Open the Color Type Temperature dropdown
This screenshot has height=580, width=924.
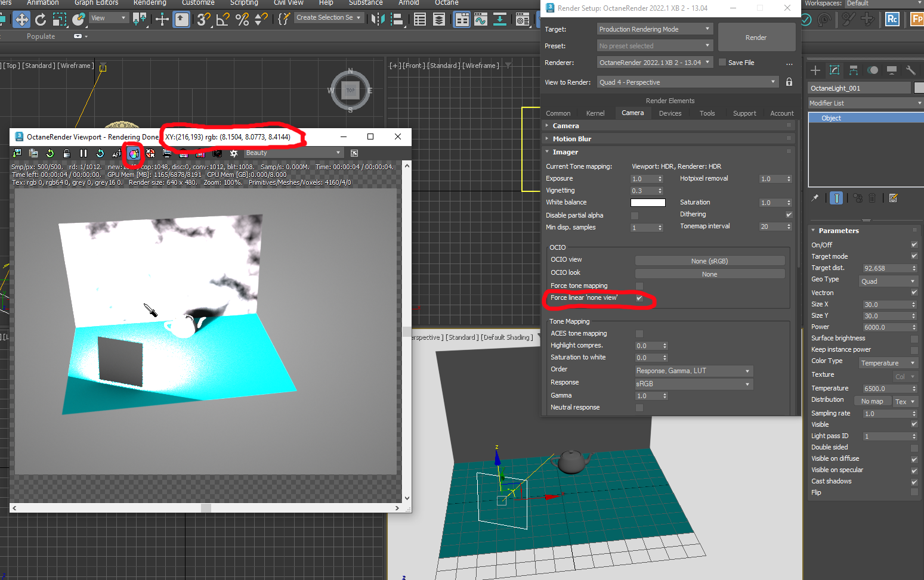[888, 363]
